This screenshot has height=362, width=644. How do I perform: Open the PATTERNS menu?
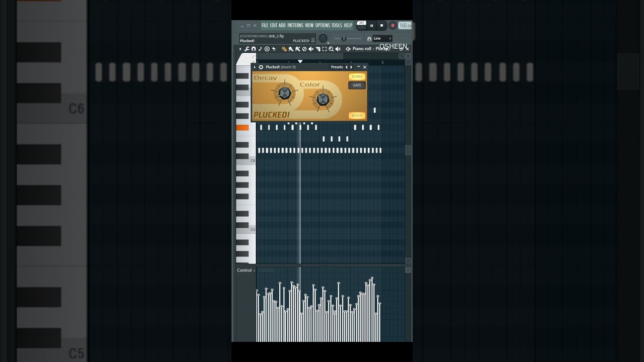[295, 25]
